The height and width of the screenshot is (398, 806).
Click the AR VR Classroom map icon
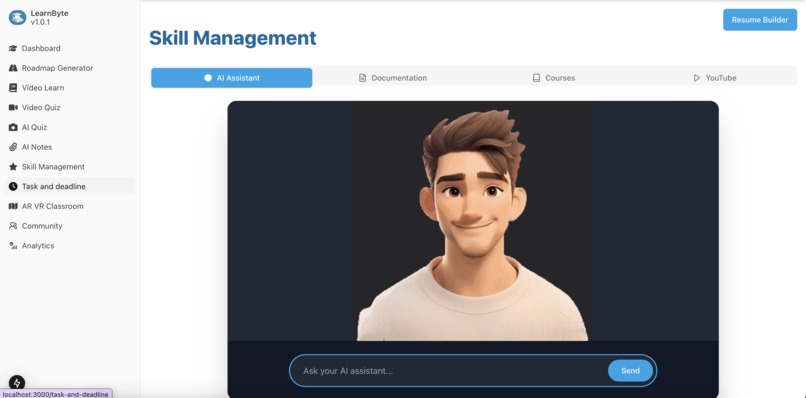13,206
